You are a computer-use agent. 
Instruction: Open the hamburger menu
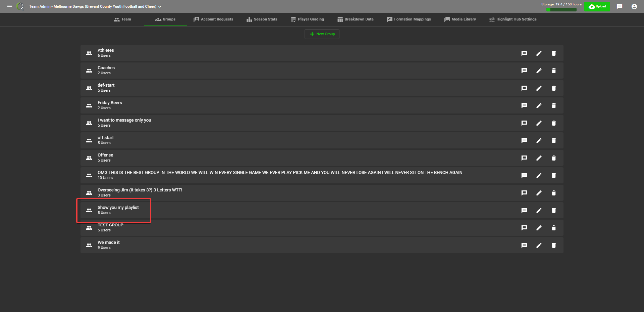coord(9,6)
